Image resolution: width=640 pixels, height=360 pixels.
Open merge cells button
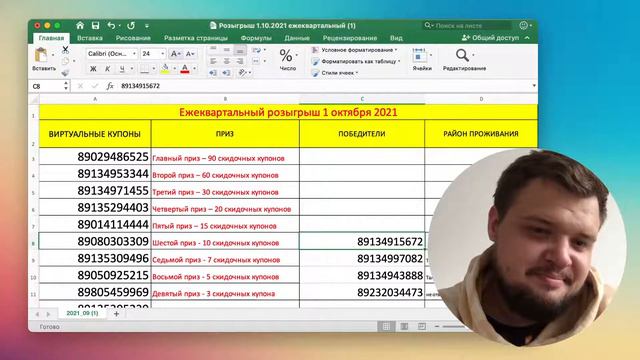(257, 61)
